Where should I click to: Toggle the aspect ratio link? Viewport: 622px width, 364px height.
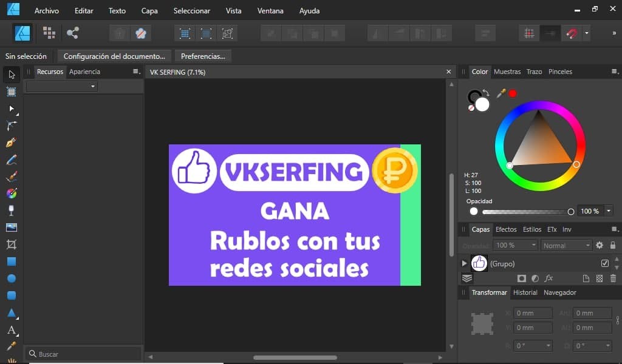618,320
